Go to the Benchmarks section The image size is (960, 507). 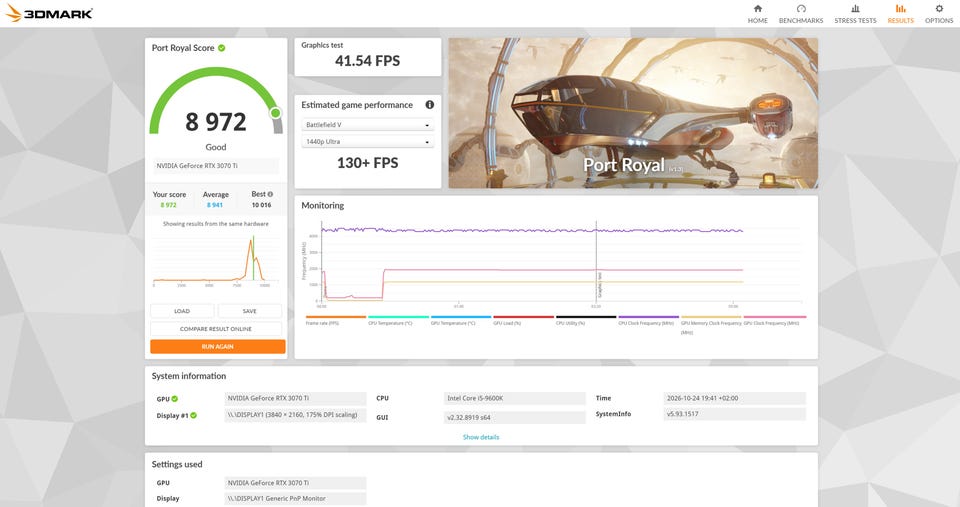click(x=801, y=13)
